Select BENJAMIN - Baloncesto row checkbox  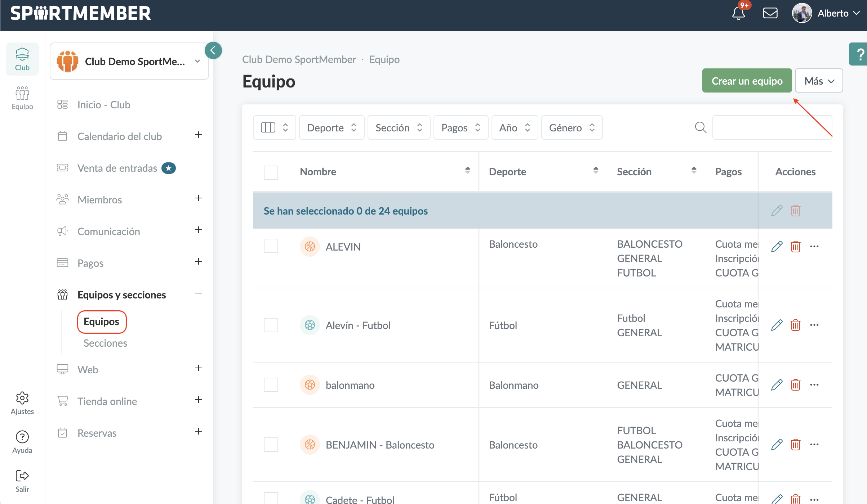coord(271,445)
